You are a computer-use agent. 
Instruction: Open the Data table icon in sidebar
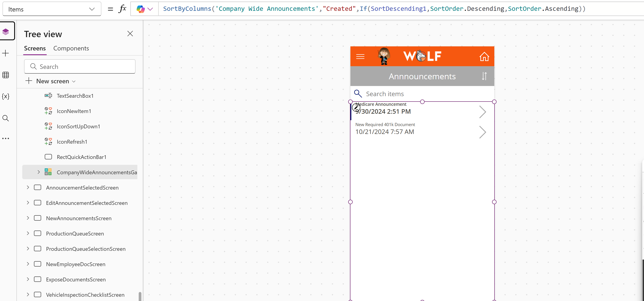click(x=5, y=75)
